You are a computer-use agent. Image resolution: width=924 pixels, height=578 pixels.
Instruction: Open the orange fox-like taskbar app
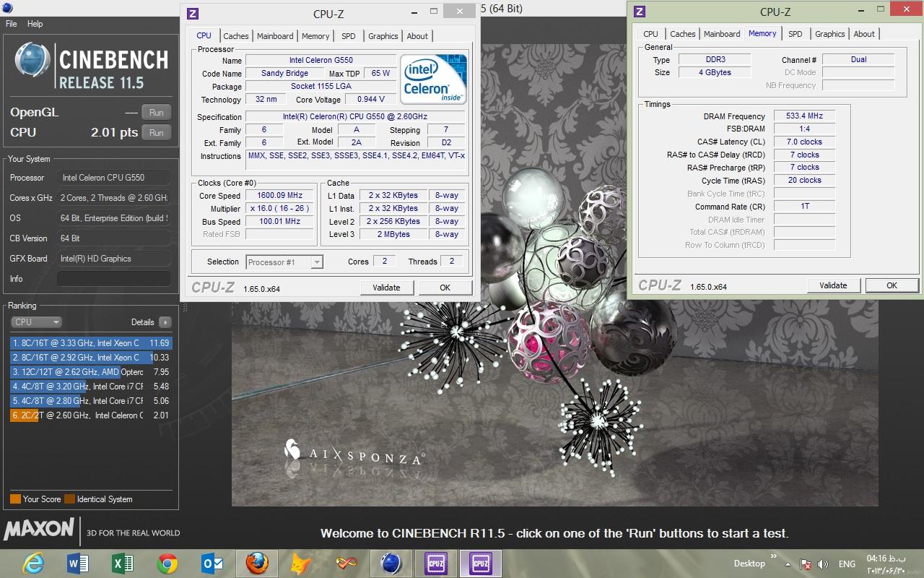pyautogui.click(x=302, y=563)
